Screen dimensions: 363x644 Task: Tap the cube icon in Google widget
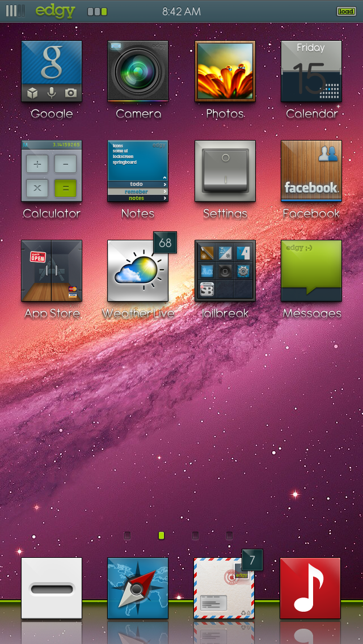coord(32,94)
